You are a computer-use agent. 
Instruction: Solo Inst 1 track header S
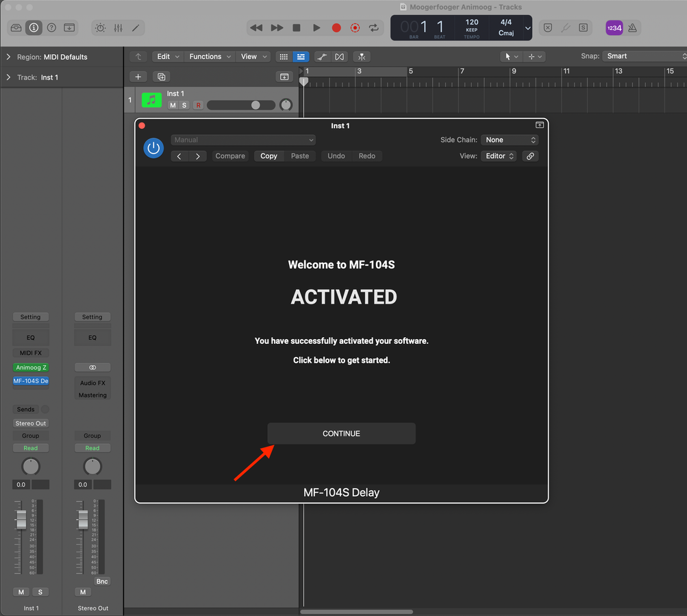(x=184, y=106)
